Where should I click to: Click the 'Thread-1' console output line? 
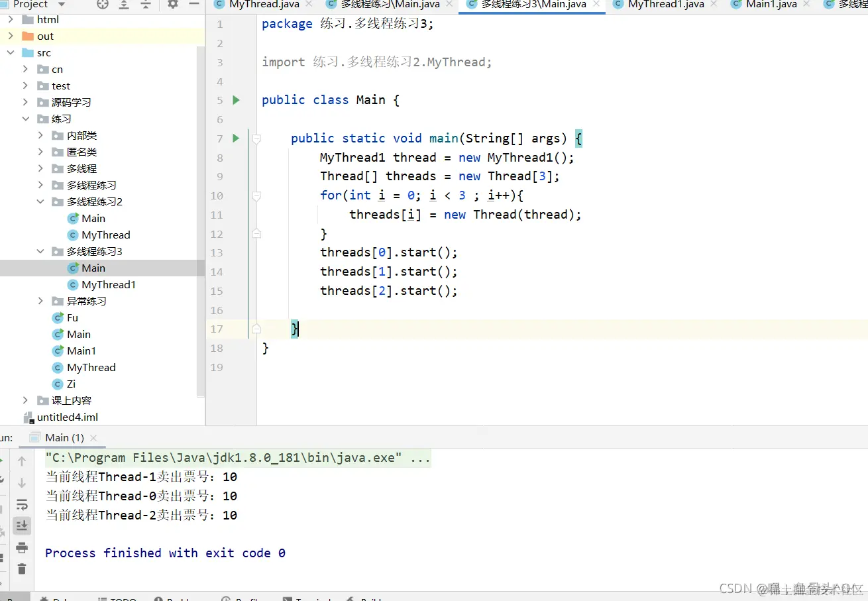point(141,477)
